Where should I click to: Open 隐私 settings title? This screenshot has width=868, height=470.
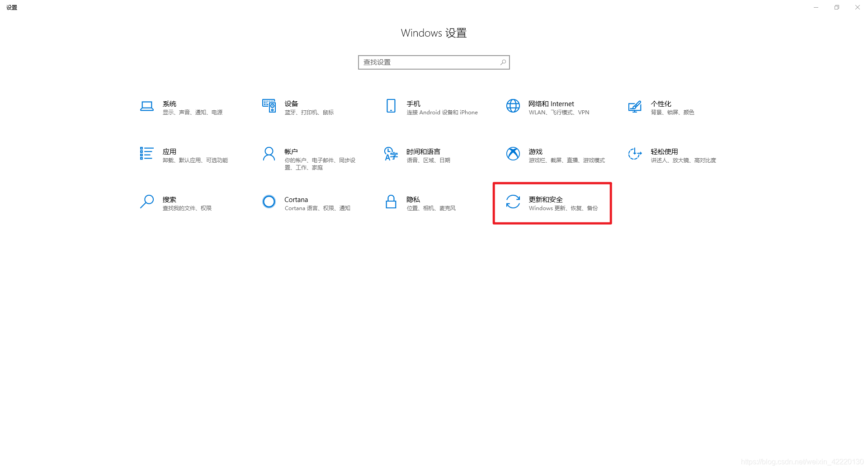[x=414, y=200]
